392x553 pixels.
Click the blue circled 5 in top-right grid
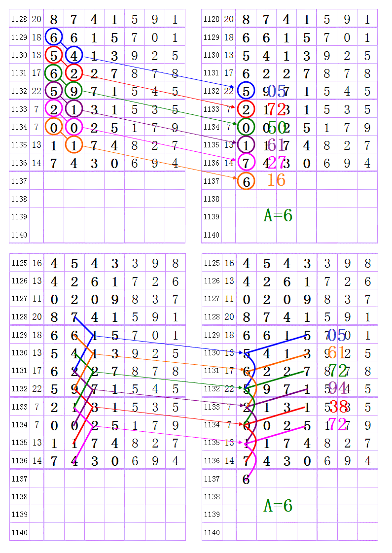[x=246, y=91]
